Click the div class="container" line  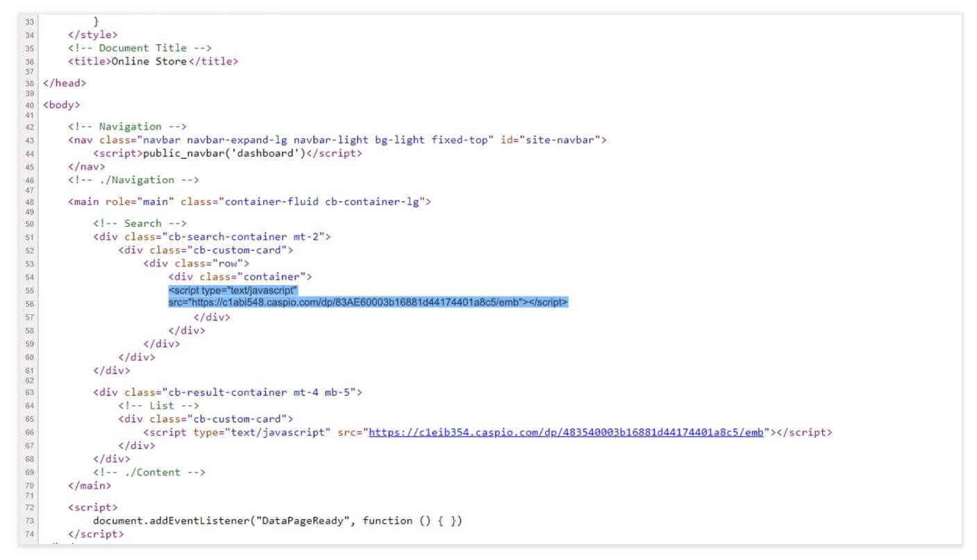tap(240, 277)
